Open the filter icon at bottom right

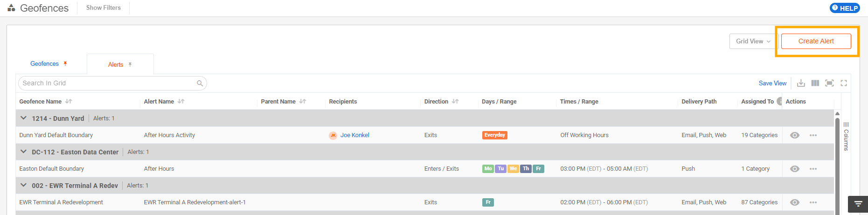point(858,204)
